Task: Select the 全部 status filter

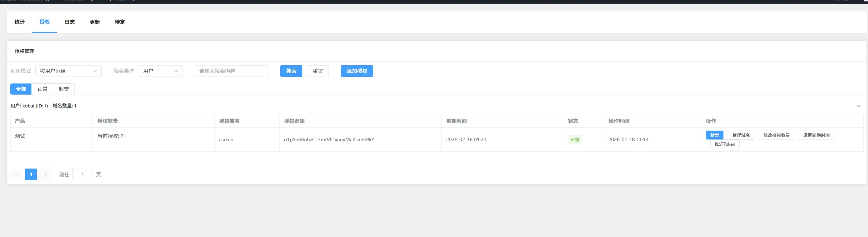Action: [x=21, y=89]
